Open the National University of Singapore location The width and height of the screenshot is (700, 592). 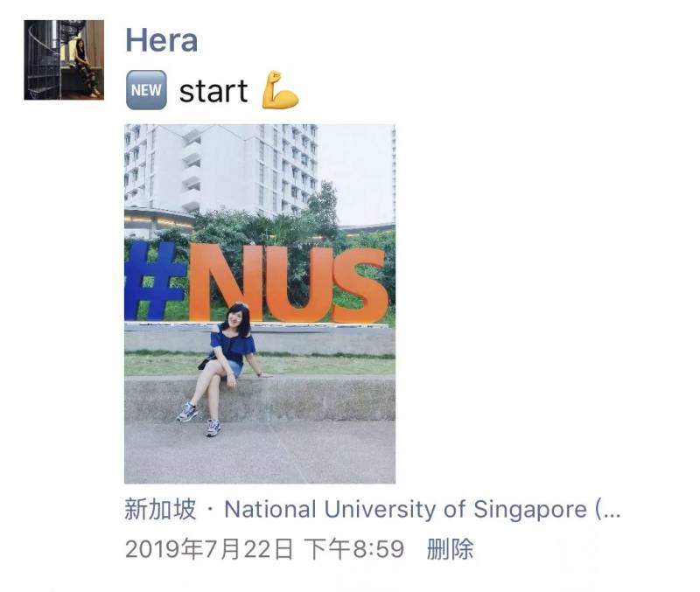click(x=405, y=509)
